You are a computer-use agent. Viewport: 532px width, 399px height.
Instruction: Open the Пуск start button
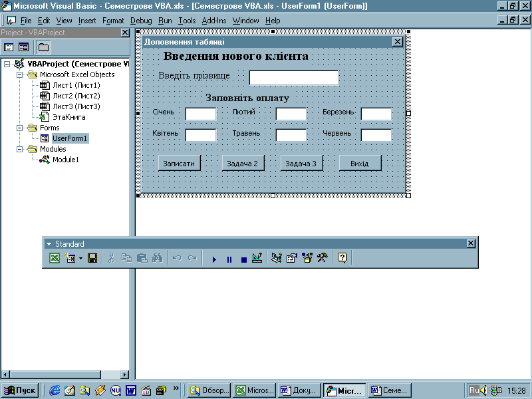click(21, 390)
